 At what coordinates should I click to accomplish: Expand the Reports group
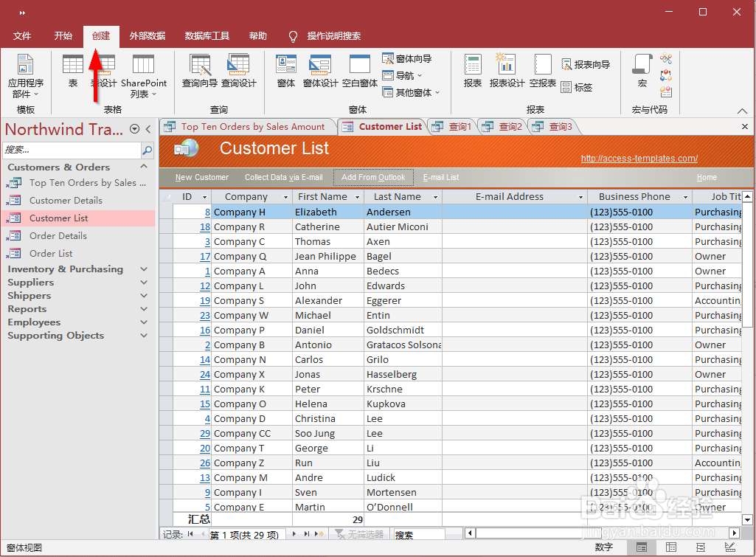click(144, 308)
